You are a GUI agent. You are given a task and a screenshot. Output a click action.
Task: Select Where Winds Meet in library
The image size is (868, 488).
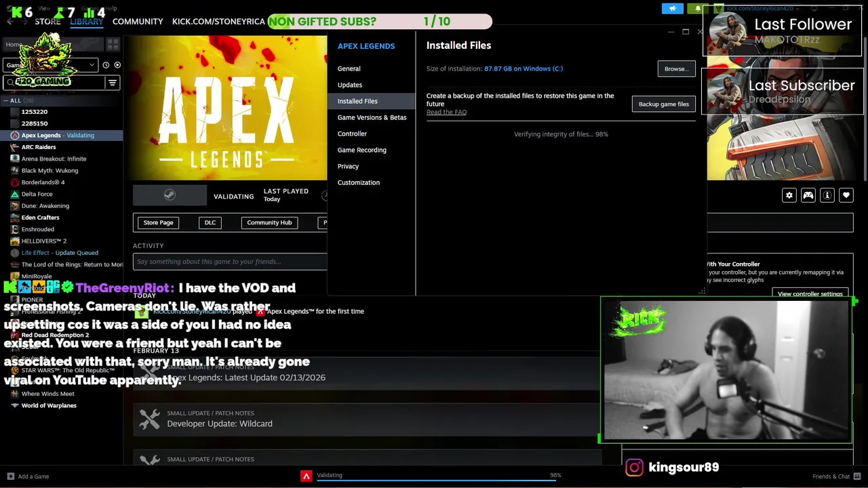point(47,394)
